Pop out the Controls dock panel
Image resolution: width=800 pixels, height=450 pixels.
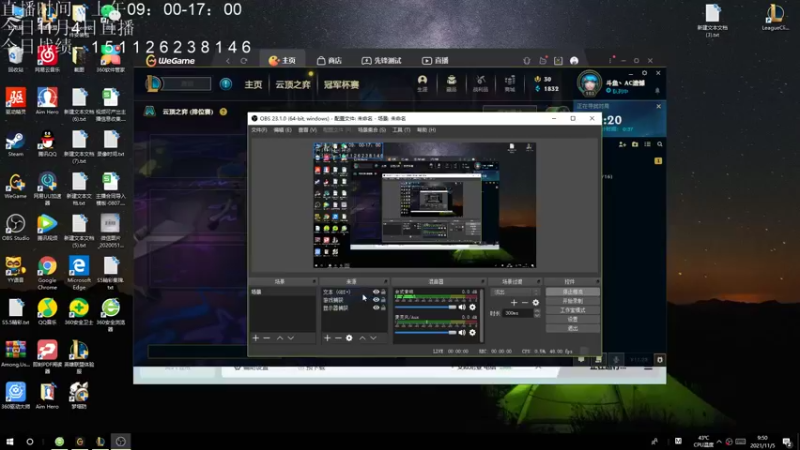(x=597, y=281)
